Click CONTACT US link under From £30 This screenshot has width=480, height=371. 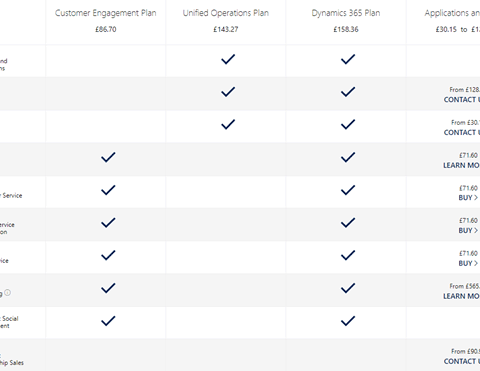pos(462,132)
